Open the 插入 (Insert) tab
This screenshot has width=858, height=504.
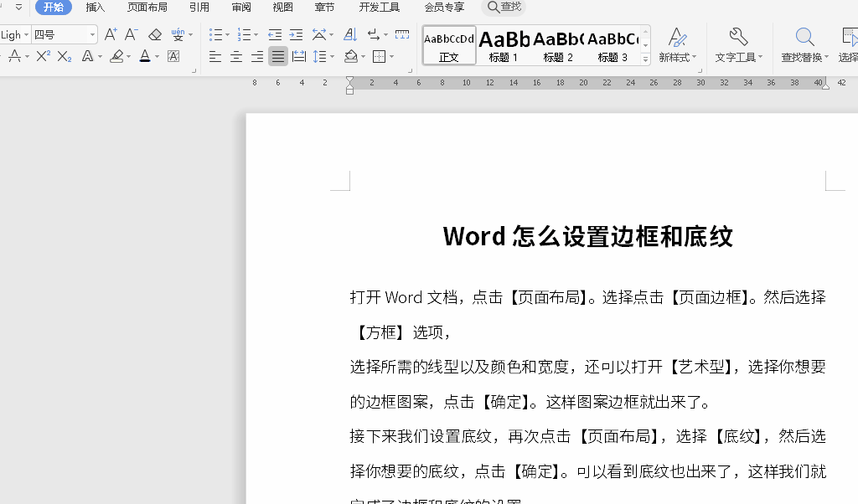pos(96,7)
